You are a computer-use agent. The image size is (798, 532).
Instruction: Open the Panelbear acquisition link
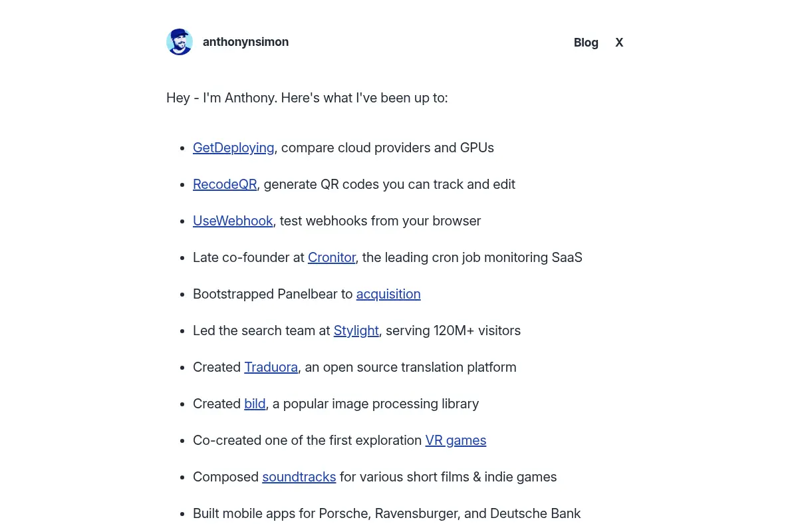[388, 294]
